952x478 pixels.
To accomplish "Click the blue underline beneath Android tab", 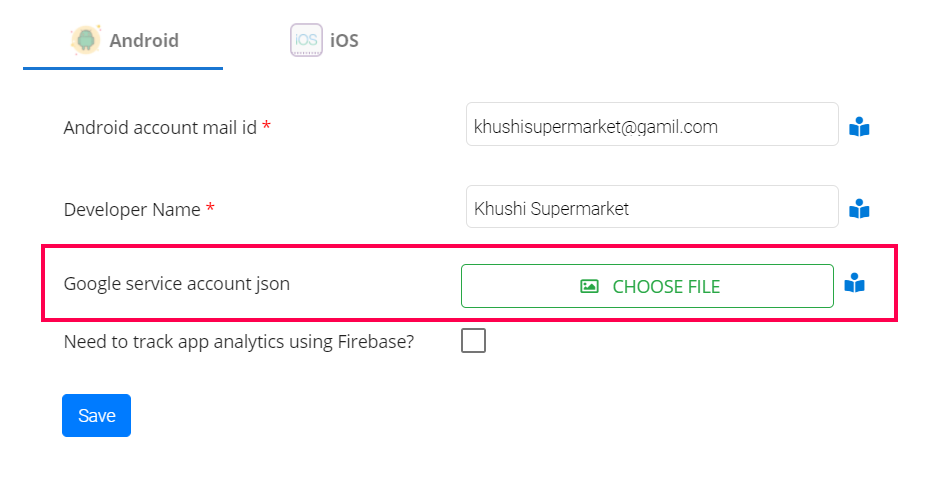I will coord(123,68).
